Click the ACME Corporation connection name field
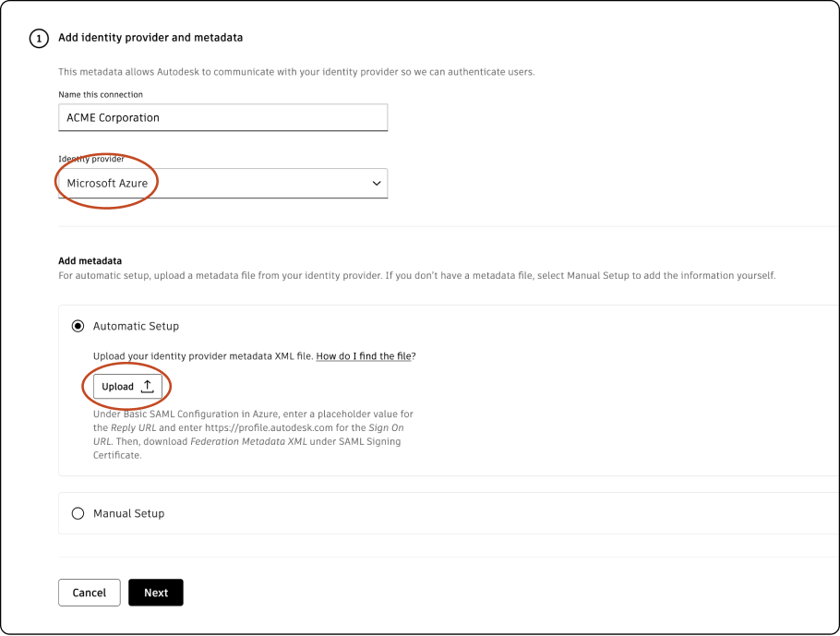 [222, 118]
